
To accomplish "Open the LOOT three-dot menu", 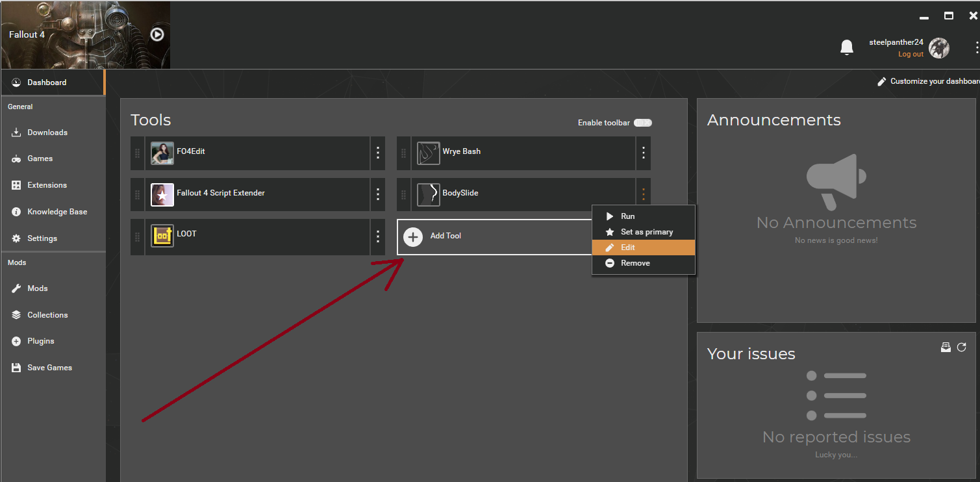I will (x=378, y=236).
